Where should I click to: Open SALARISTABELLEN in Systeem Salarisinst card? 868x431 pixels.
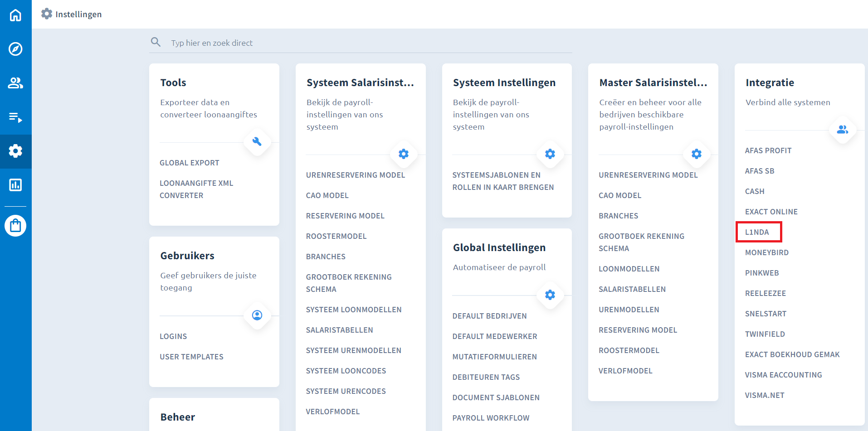pos(340,330)
